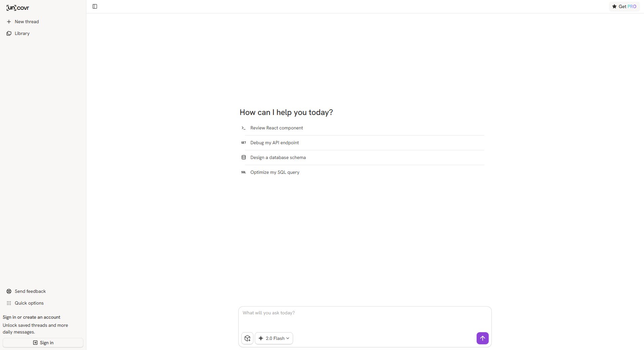Click the database icon beside Design a database schema

243,157
